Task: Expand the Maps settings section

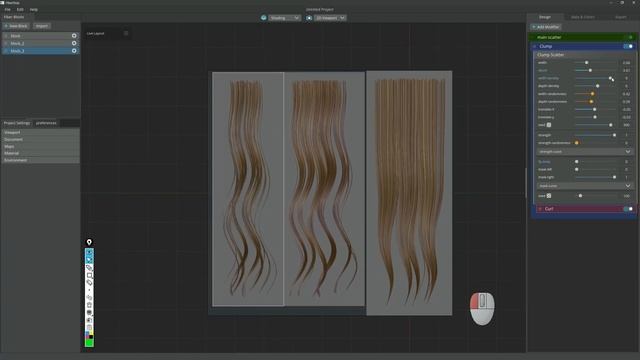Action: (x=40, y=146)
